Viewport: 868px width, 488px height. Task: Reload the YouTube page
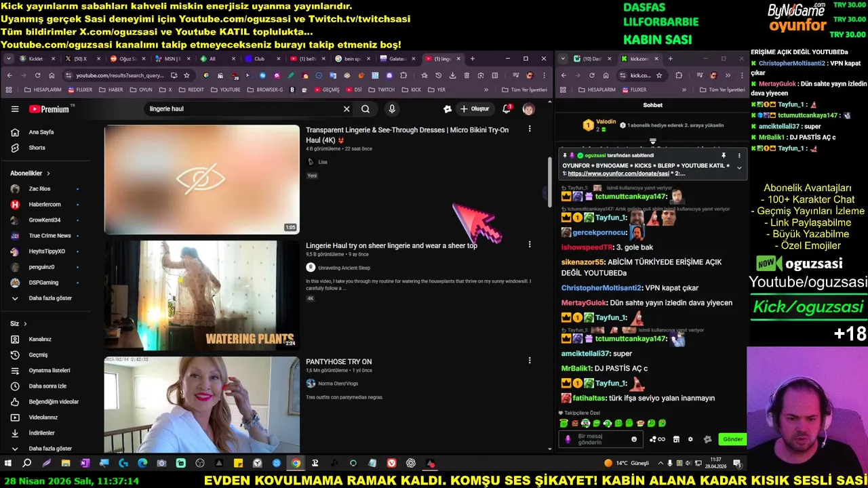[37, 75]
